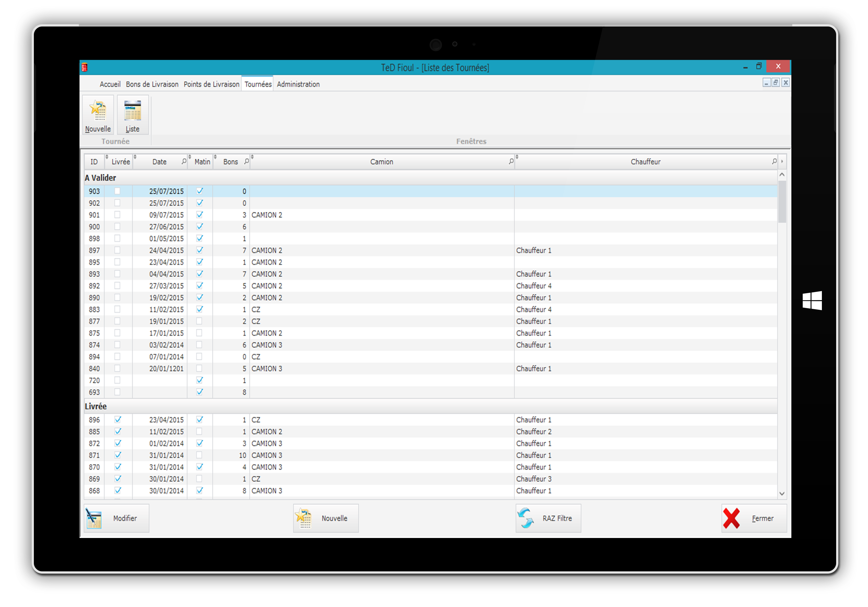
Task: Expand hidden columns arrow after Chauffeur
Action: pos(782,162)
